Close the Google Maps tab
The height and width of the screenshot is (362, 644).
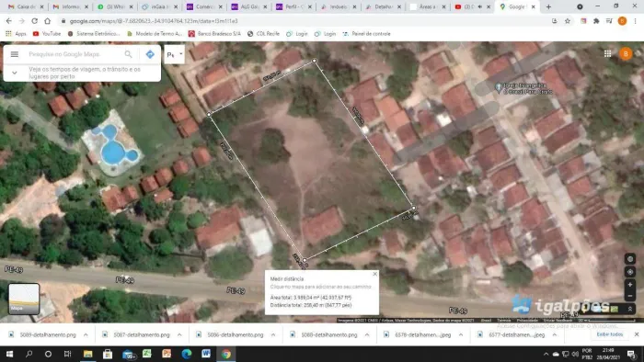tap(533, 7)
